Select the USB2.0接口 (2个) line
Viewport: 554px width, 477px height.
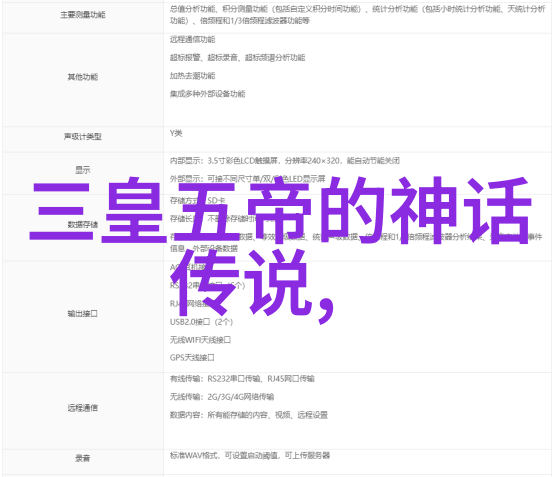(201, 322)
